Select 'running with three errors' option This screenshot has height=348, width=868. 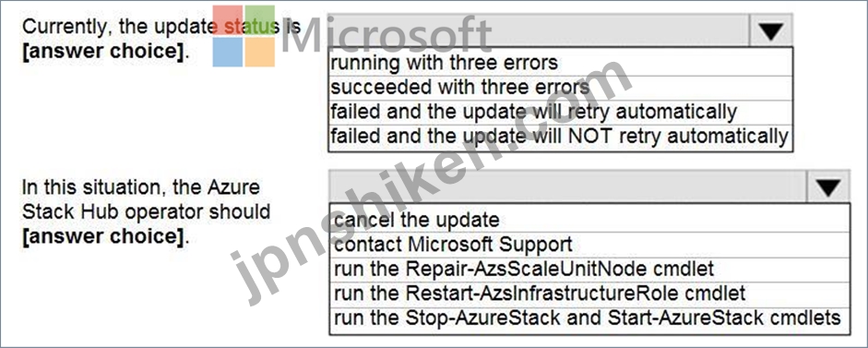pos(561,62)
